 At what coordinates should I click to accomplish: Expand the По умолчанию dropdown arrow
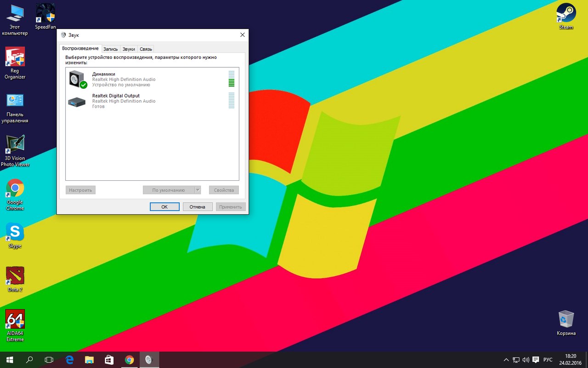click(x=198, y=190)
